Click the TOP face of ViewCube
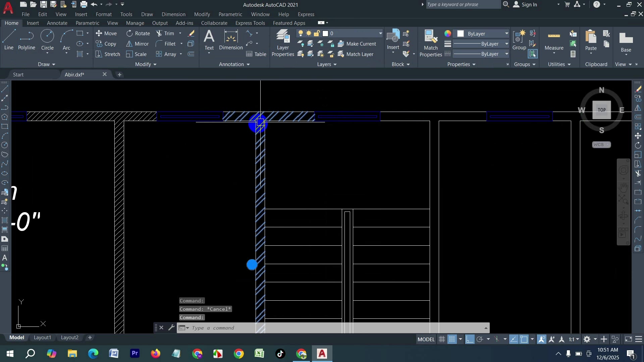The width and height of the screenshot is (644, 362). click(601, 110)
